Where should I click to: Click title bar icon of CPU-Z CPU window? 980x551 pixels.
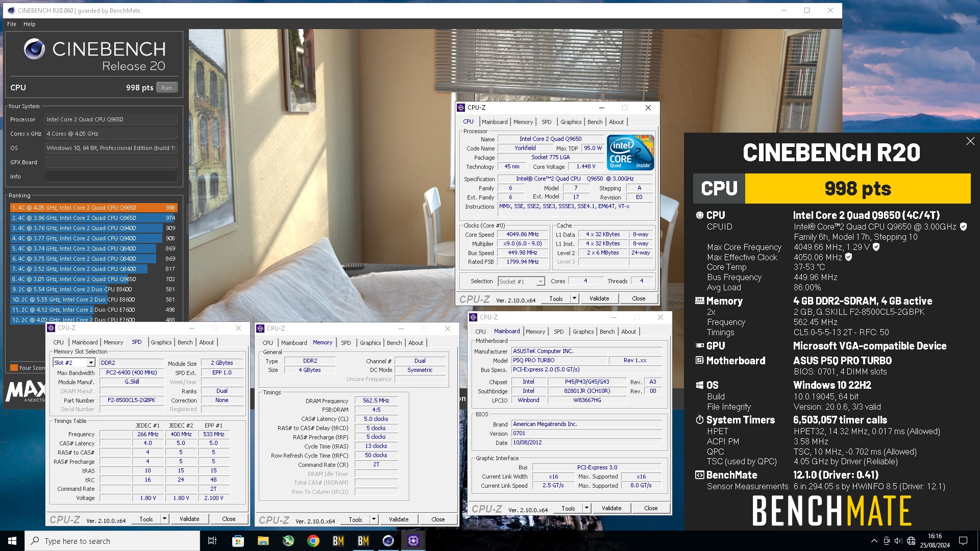461,108
